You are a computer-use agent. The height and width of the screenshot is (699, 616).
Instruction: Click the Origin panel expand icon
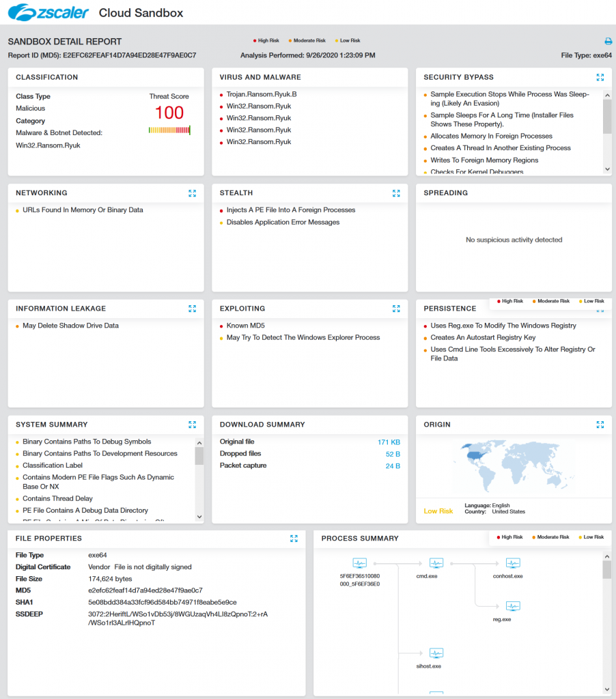pyautogui.click(x=600, y=425)
